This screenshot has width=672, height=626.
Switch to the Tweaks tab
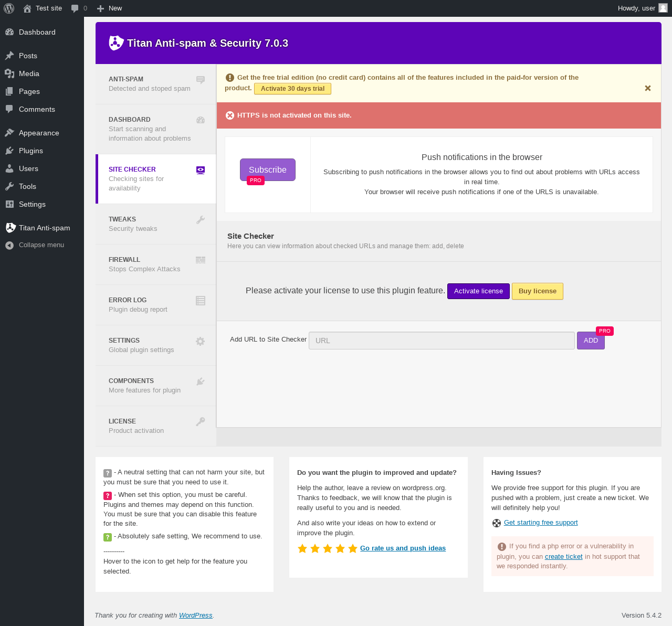[156, 224]
